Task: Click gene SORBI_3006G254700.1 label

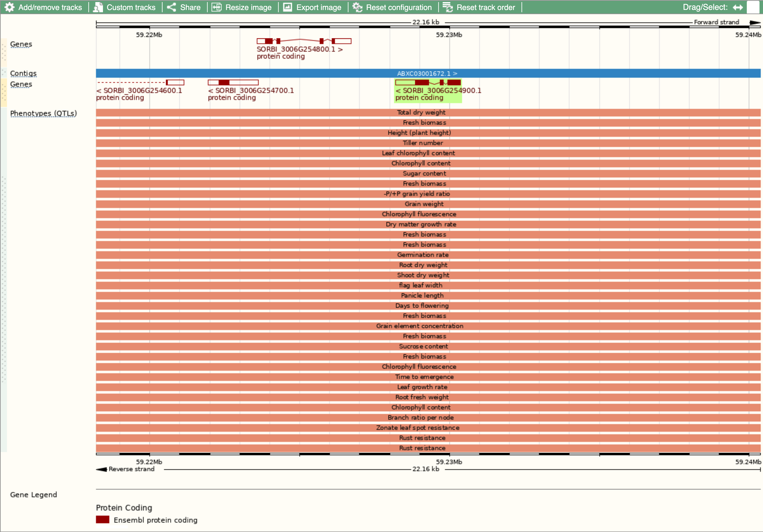Action: pos(251,90)
